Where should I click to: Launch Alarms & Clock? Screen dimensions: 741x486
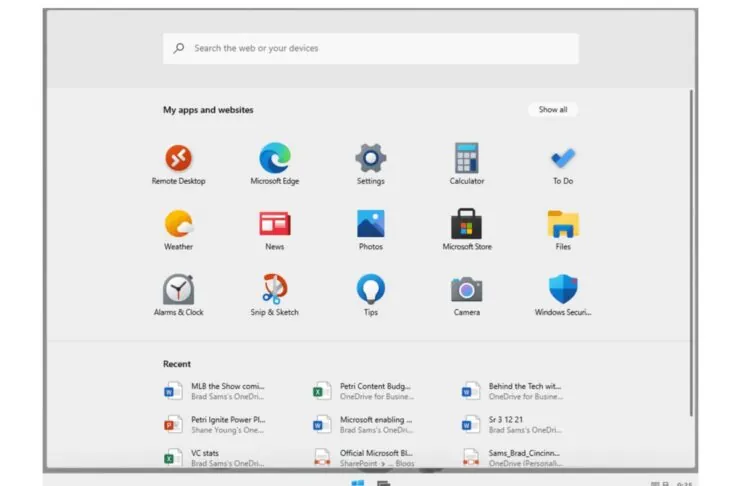click(179, 295)
